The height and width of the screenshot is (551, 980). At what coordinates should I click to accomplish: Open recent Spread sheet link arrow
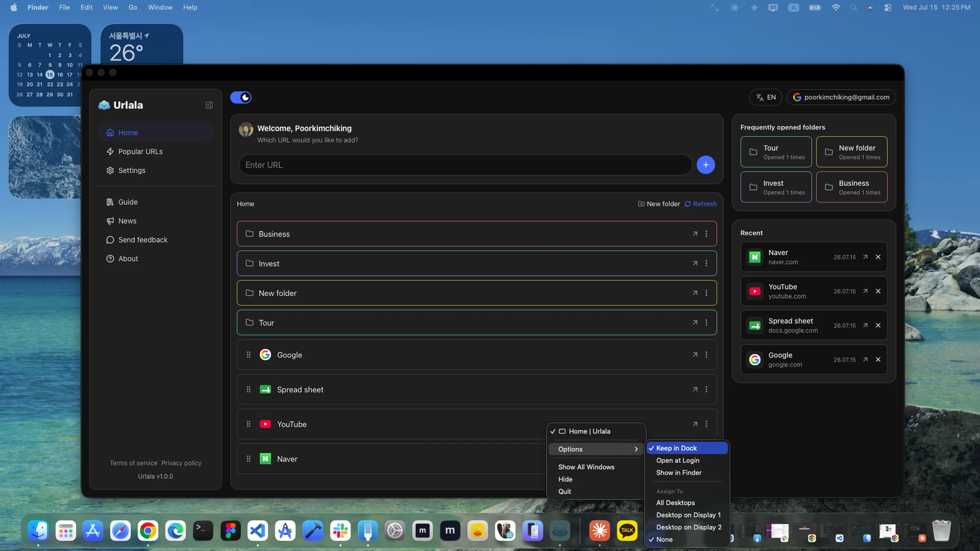[865, 325]
